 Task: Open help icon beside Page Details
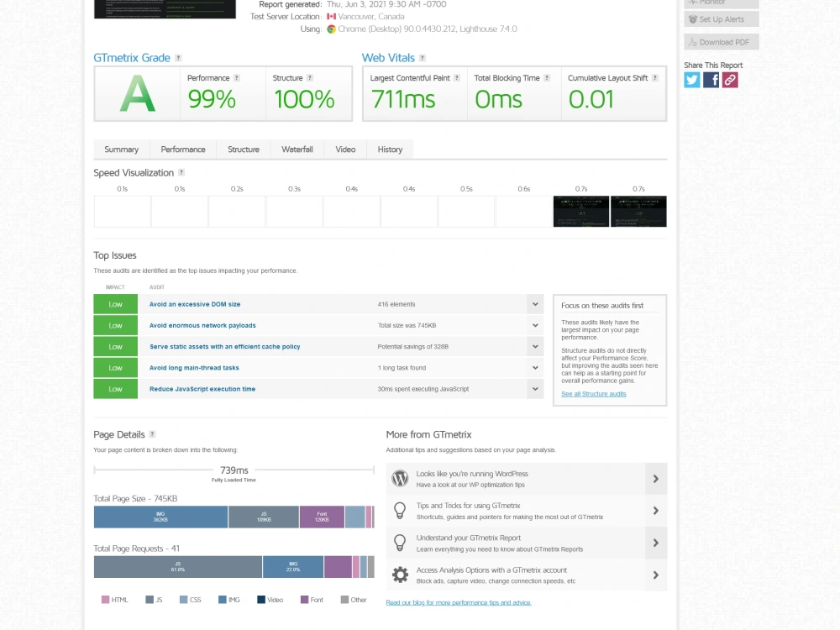coord(152,434)
